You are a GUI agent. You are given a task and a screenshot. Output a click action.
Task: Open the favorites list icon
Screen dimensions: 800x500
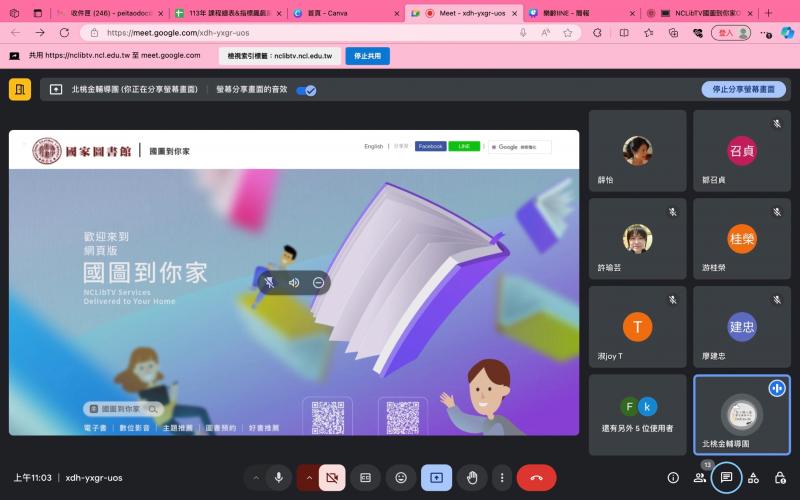[x=648, y=33]
